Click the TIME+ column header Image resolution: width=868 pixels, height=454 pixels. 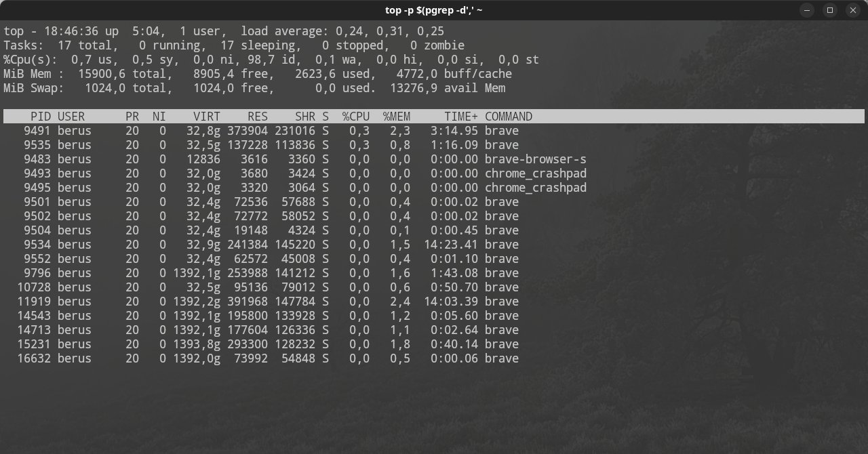[461, 117]
